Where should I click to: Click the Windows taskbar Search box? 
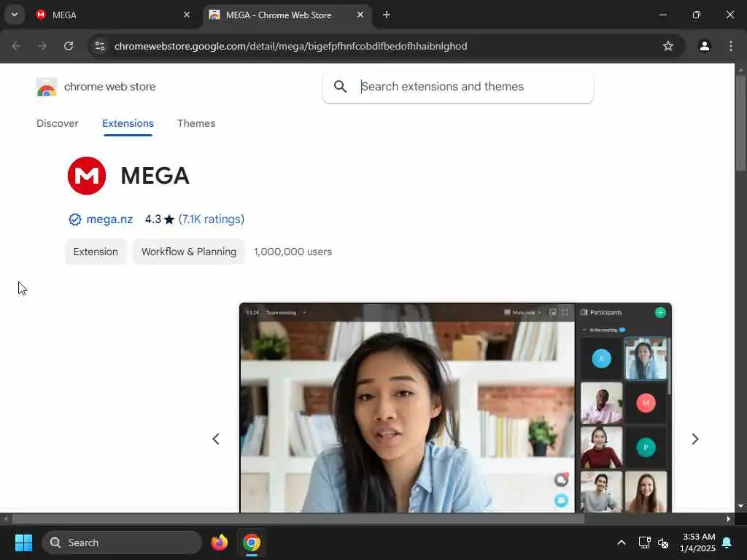point(122,542)
